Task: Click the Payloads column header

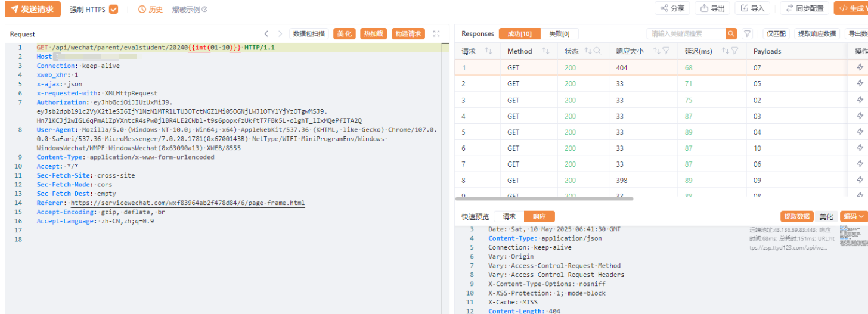Action: (x=767, y=51)
